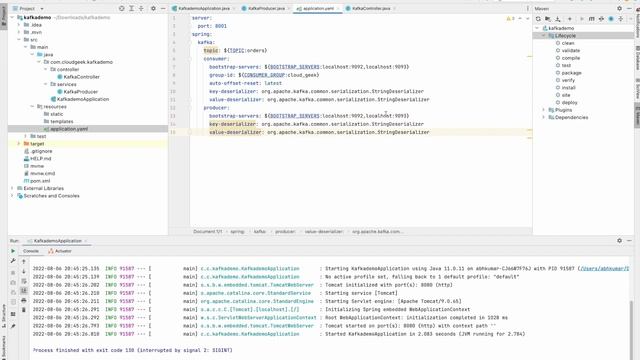Select pom.xml file in project tree
The width and height of the screenshot is (640, 360).
click(x=40, y=181)
